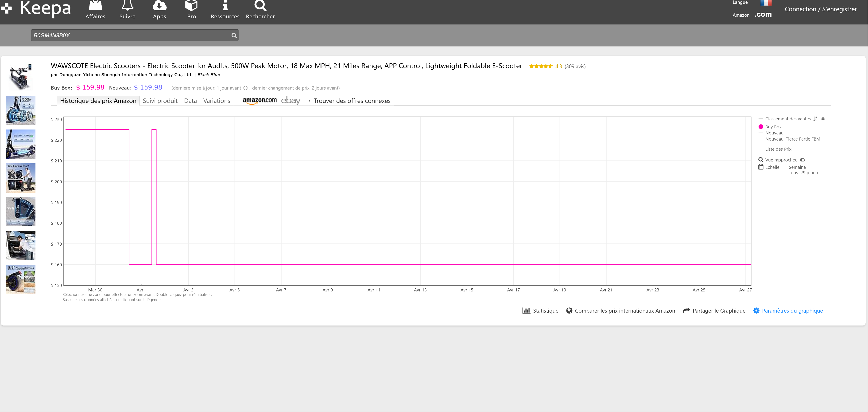Viewport: 868px width, 412px height.
Task: Open the Apps cloud download icon
Action: [159, 5]
